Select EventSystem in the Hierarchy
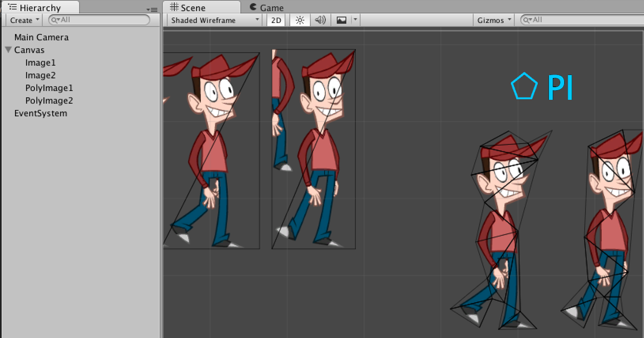644x338 pixels. click(x=41, y=113)
